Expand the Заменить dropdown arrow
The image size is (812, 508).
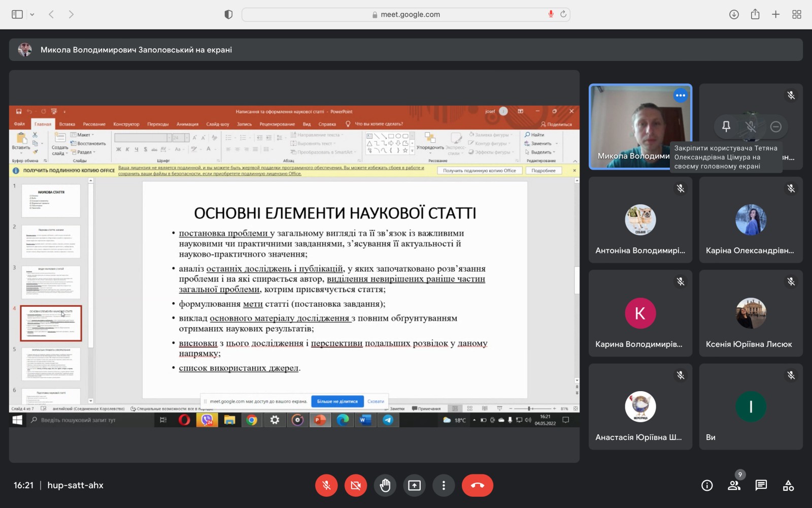(557, 143)
